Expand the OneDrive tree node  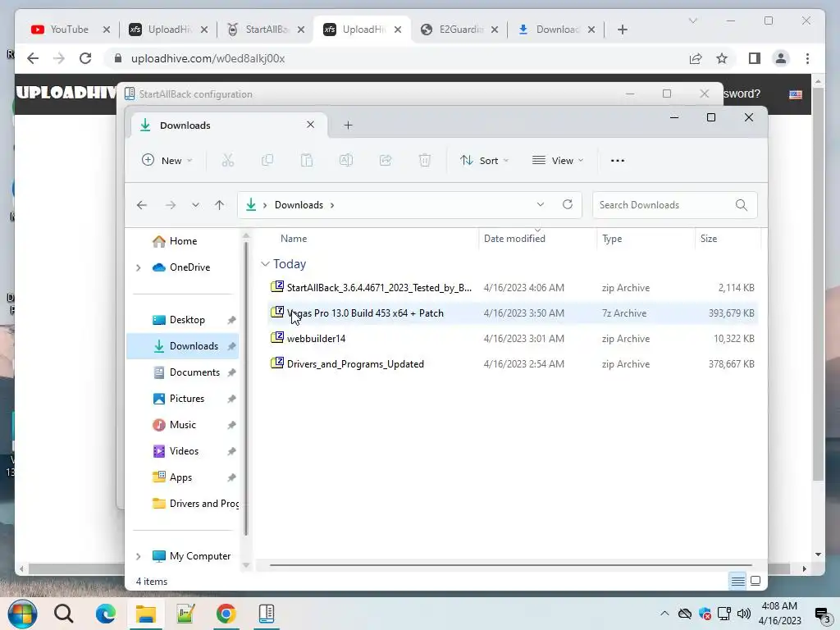tap(138, 267)
